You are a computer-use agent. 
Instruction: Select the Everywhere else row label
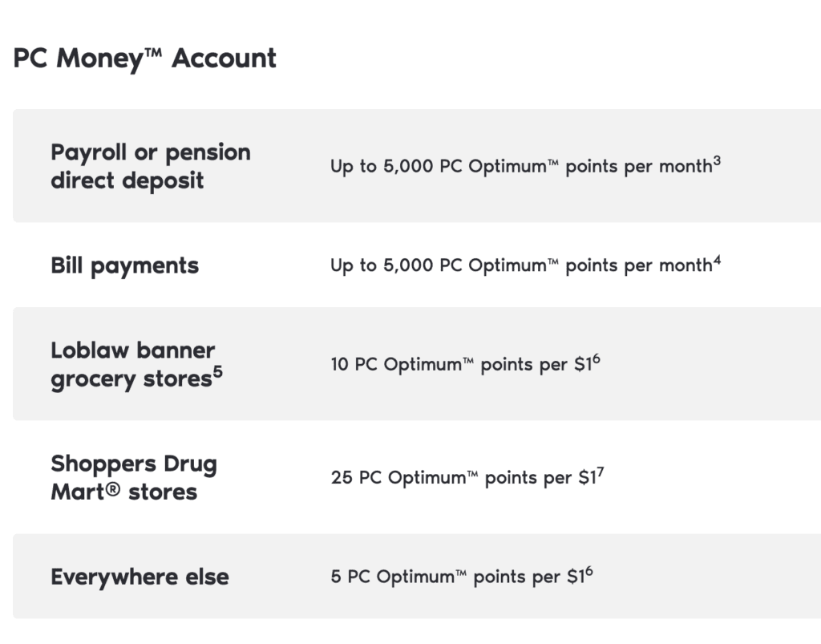tap(140, 577)
